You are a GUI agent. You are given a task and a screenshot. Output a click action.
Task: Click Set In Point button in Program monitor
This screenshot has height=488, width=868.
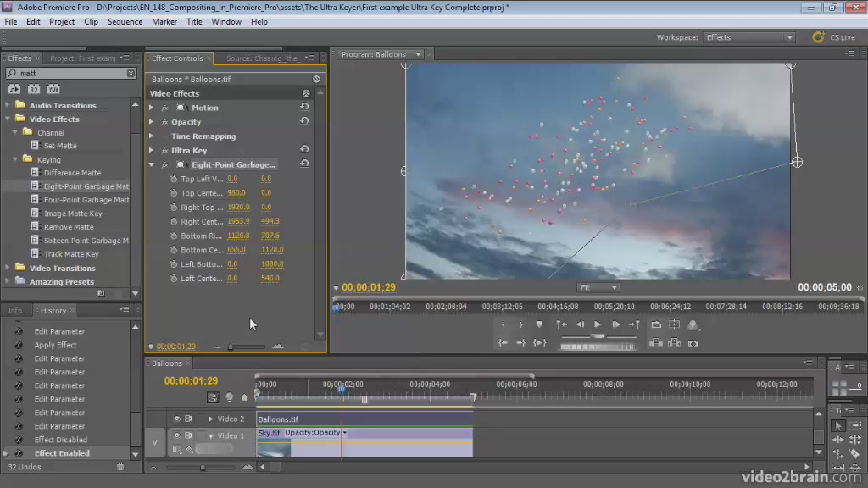(x=504, y=324)
